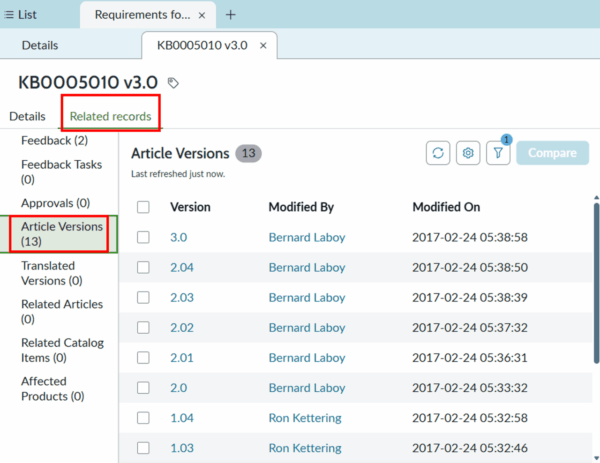Close the KB0005010 v3.0 sub-tab
The width and height of the screenshot is (600, 463).
(264, 45)
